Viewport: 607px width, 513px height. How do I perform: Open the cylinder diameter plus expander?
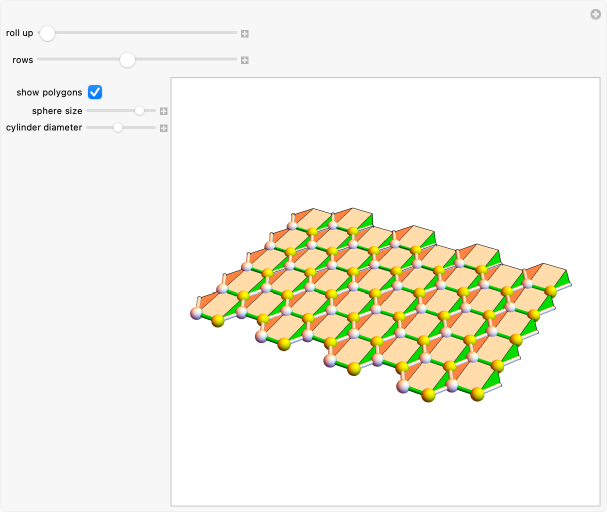(164, 128)
